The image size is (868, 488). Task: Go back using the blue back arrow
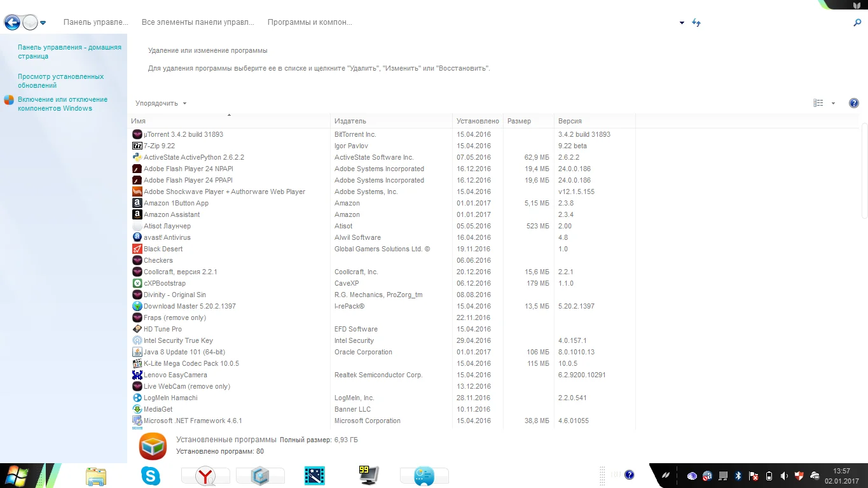click(12, 23)
